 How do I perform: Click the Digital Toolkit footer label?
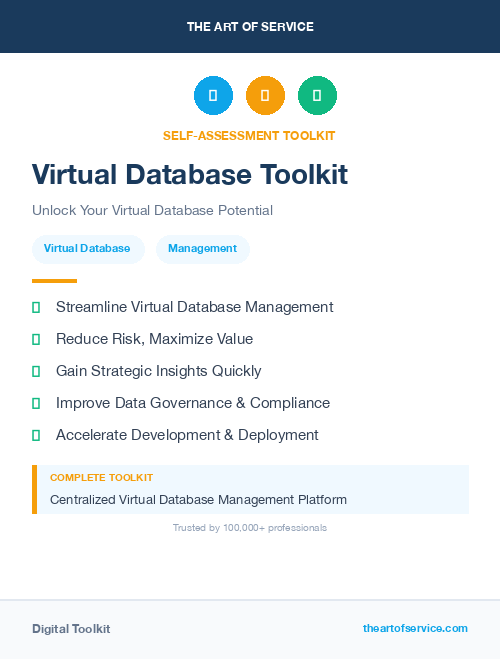71,629
